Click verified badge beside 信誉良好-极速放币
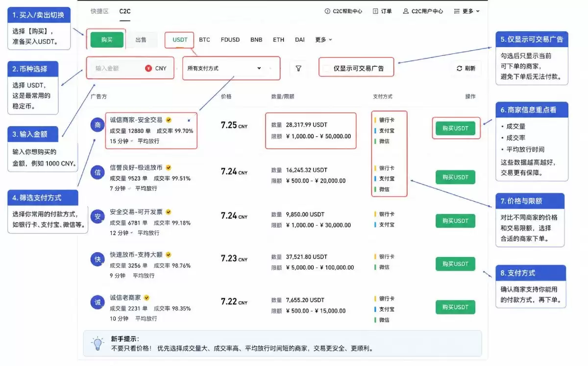 [169, 167]
